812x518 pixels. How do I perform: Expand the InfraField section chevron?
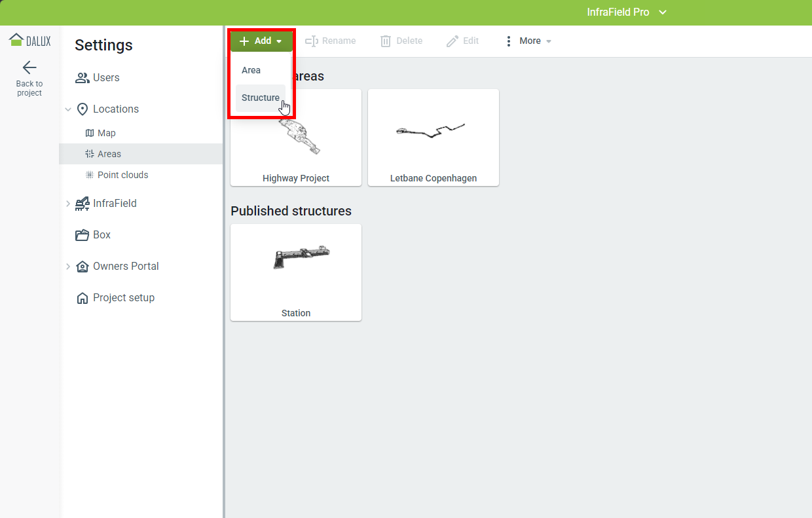[68, 204]
